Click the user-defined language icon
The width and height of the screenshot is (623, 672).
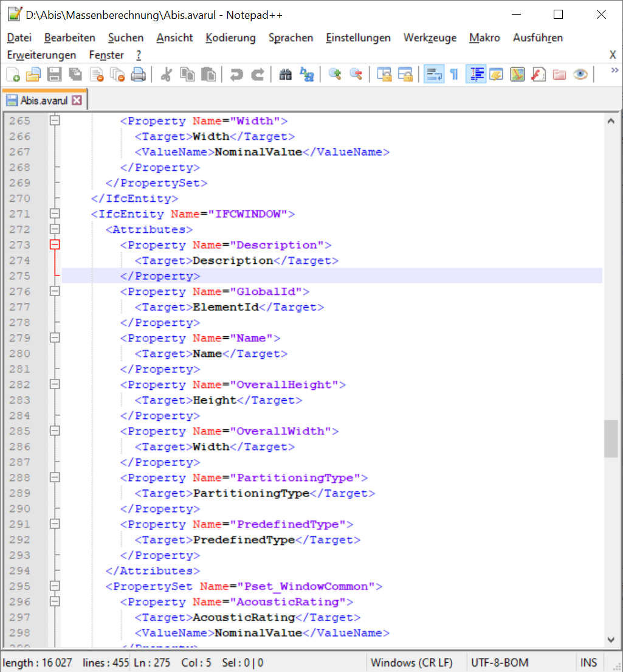tap(496, 75)
